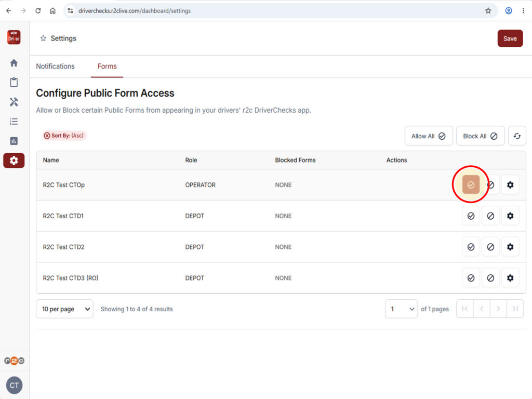
Task: Refresh the public form access table
Action: [517, 136]
